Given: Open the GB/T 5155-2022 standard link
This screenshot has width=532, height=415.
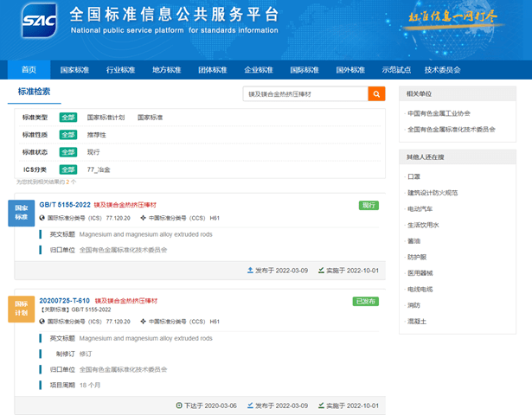Looking at the screenshot, I should (x=65, y=205).
